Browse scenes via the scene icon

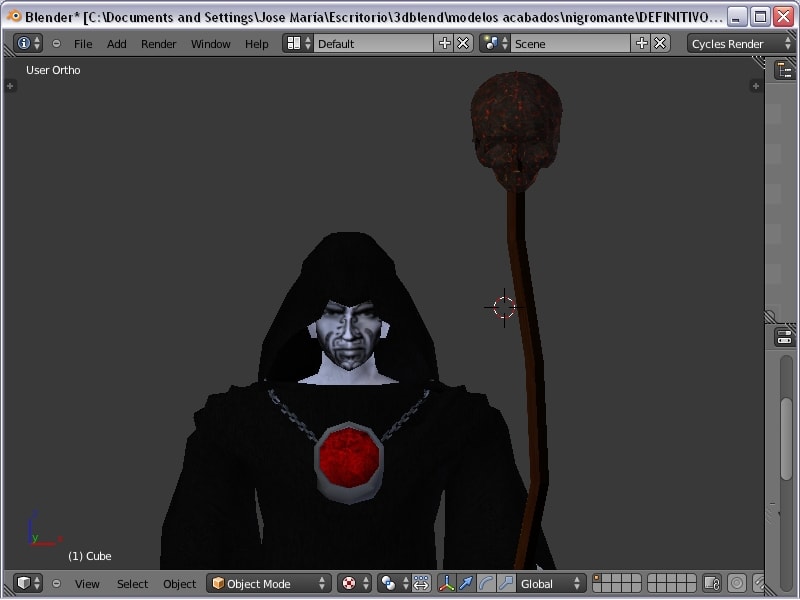point(495,43)
